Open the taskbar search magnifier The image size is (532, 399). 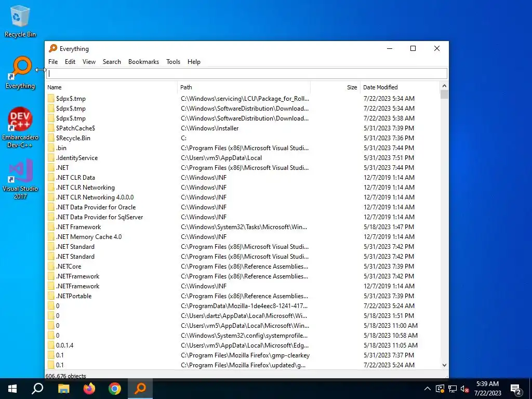pyautogui.click(x=37, y=389)
